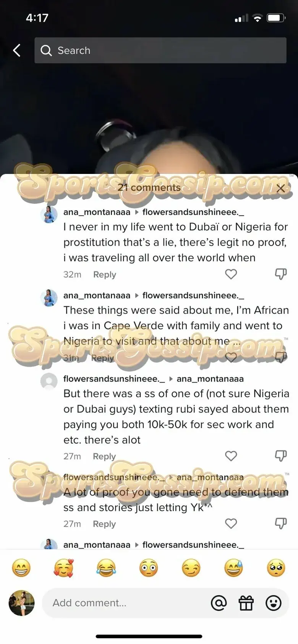Open flowersandsunshineee._ avatar on third comment
298x644 pixels.
[x=49, y=381]
